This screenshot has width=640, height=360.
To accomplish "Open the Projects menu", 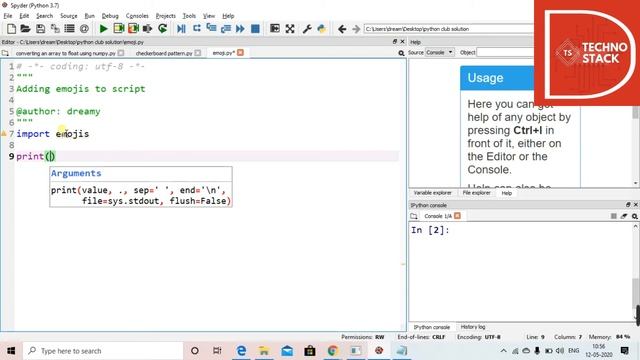I will 165,16.
